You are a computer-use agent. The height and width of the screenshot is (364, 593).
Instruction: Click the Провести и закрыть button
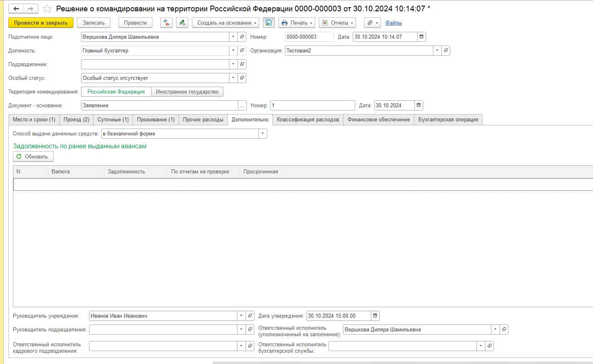[x=41, y=23]
